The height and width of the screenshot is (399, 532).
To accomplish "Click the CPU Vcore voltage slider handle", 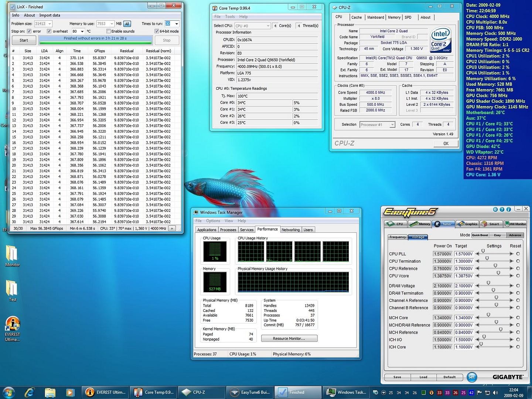I will coord(498,273).
